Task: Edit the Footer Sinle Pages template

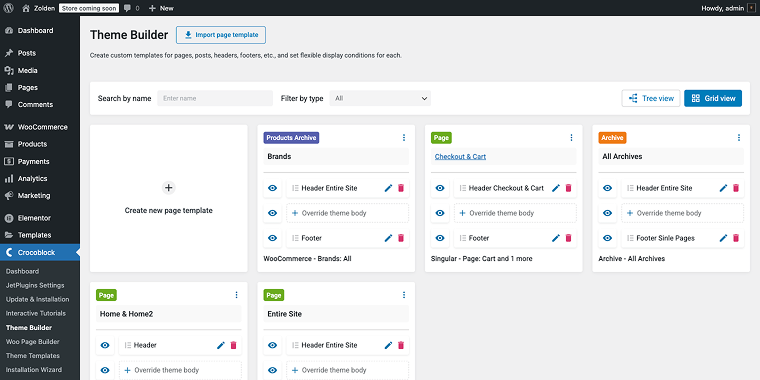Action: point(723,238)
